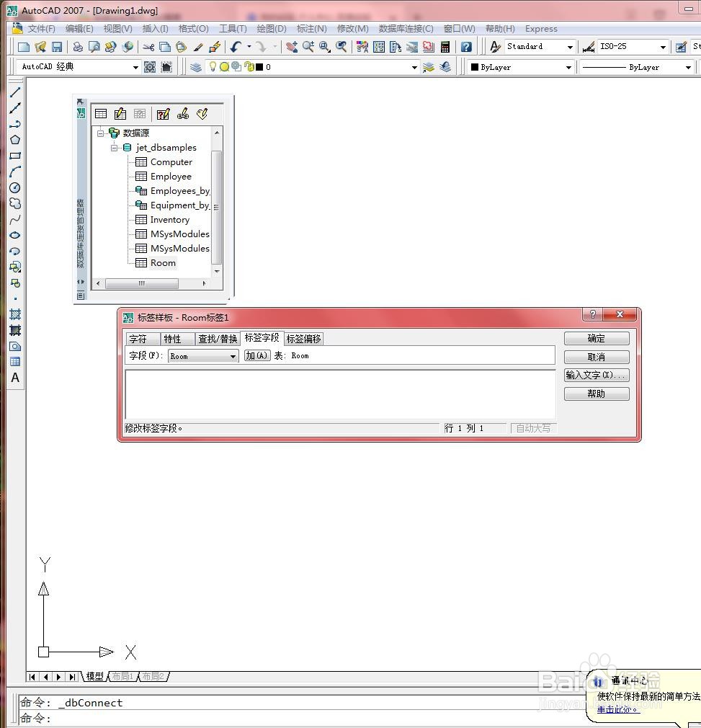The height and width of the screenshot is (728, 701).
Task: Select the Ellipse draw tool
Action: click(15, 235)
